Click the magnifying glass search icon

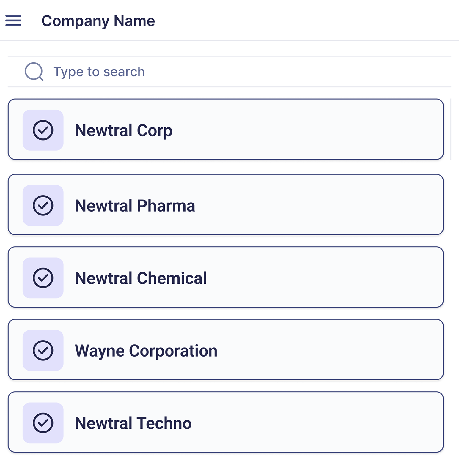[34, 72]
